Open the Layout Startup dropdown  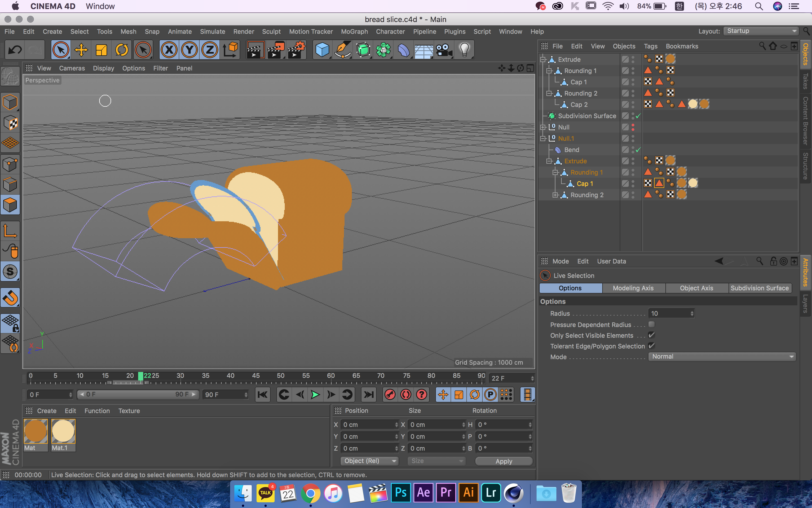click(x=761, y=31)
